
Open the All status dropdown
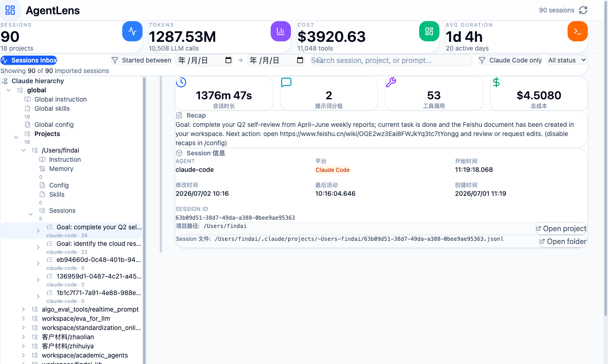point(567,60)
